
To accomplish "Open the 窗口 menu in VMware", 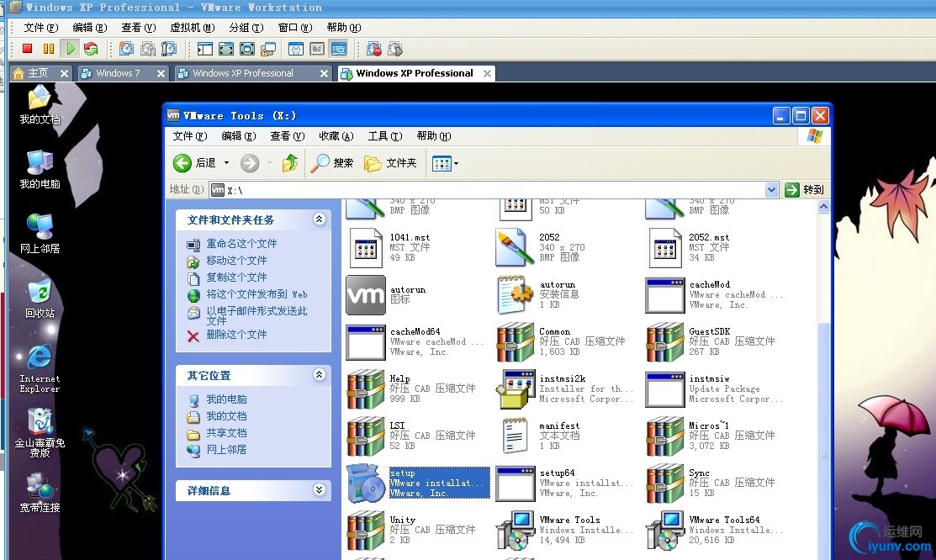I will 295,28.
